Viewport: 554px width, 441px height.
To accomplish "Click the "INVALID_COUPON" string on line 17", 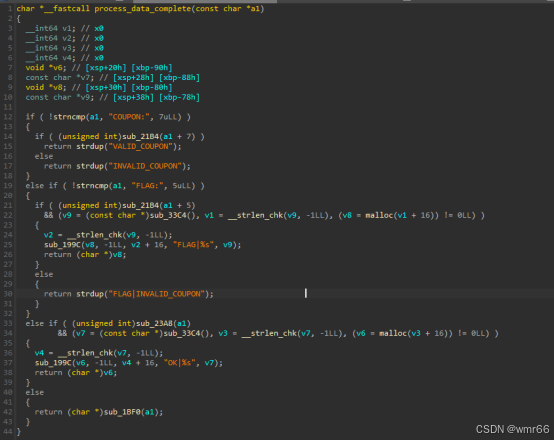I will click(x=145, y=166).
